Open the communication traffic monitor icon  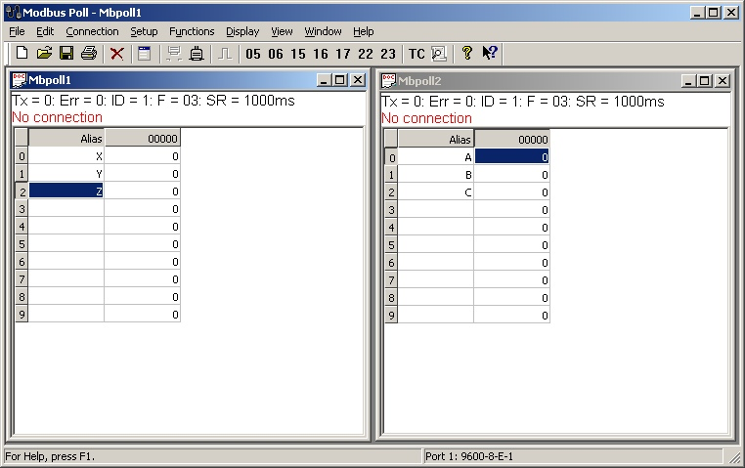pyautogui.click(x=439, y=54)
